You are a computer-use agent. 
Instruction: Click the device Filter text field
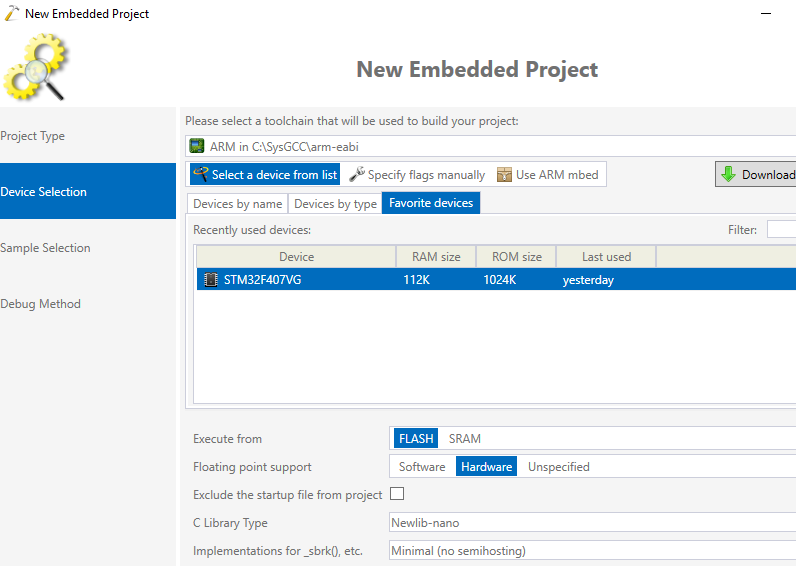click(x=781, y=230)
